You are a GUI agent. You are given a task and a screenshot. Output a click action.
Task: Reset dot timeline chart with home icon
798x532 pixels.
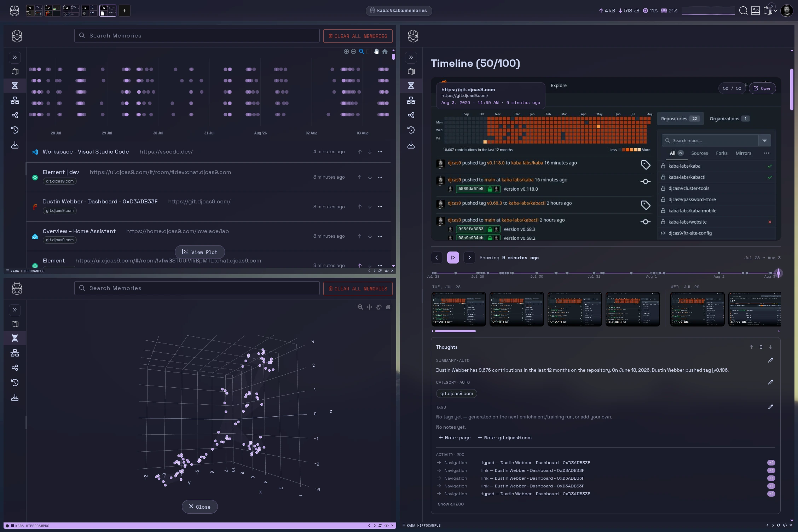pyautogui.click(x=384, y=51)
